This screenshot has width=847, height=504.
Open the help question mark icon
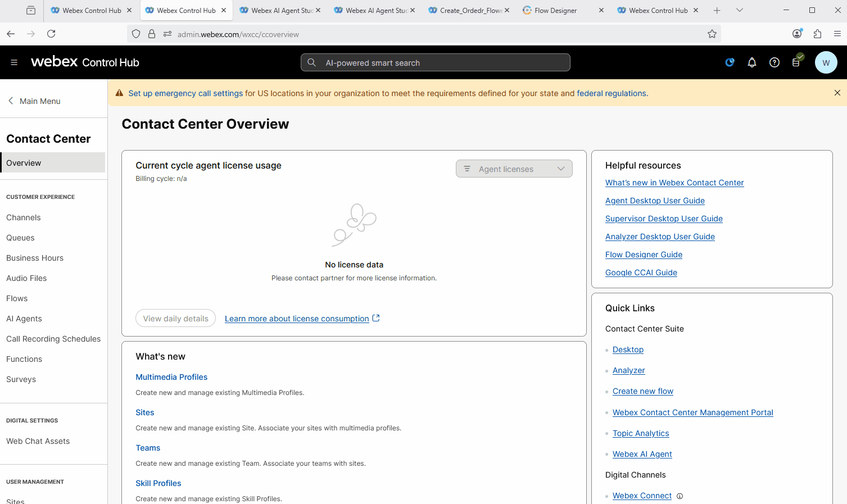774,62
